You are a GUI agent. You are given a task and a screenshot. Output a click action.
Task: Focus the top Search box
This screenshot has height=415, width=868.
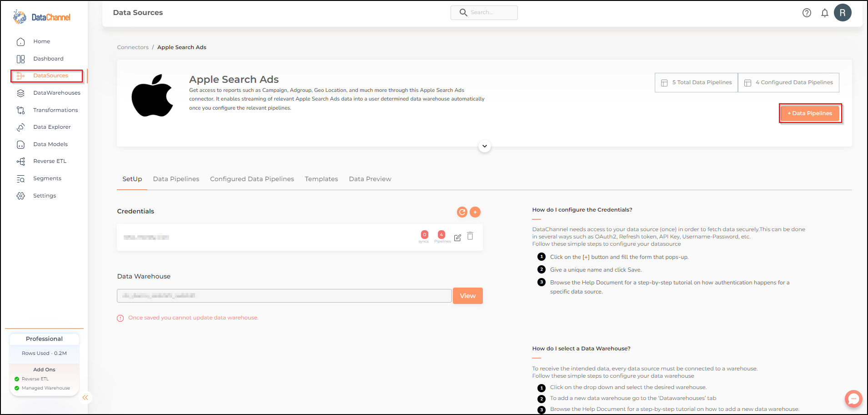(484, 12)
